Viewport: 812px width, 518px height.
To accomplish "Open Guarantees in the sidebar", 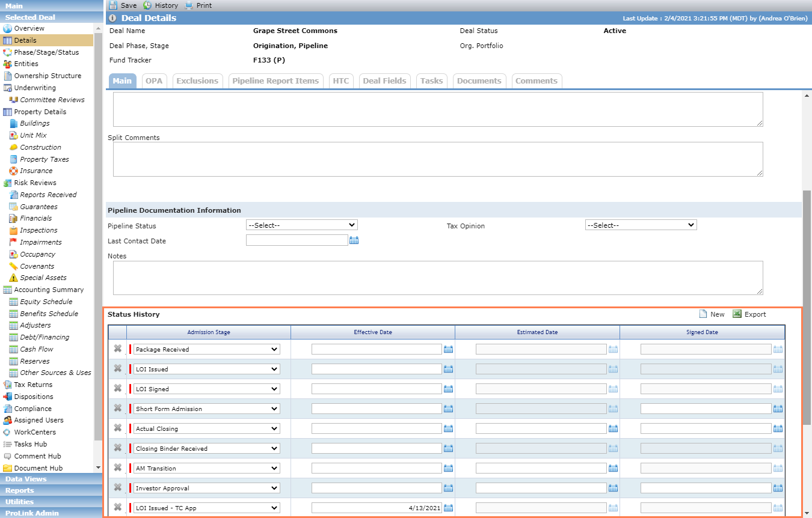I will [38, 207].
